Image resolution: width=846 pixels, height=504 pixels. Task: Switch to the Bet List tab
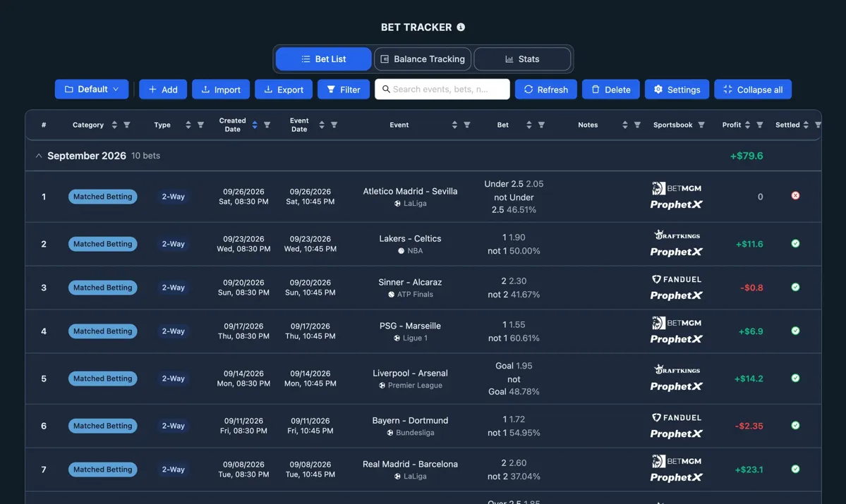[323, 59]
